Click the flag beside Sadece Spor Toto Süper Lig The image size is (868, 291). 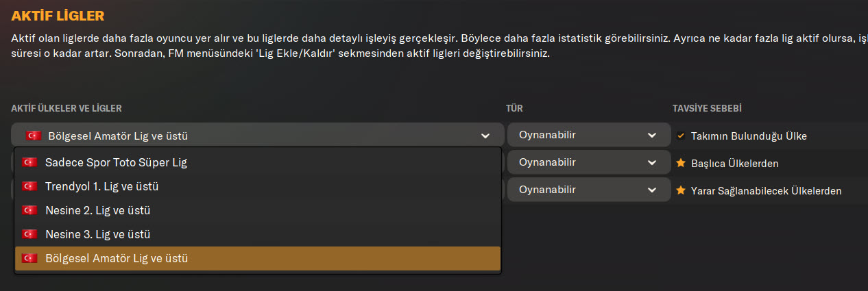[29, 163]
